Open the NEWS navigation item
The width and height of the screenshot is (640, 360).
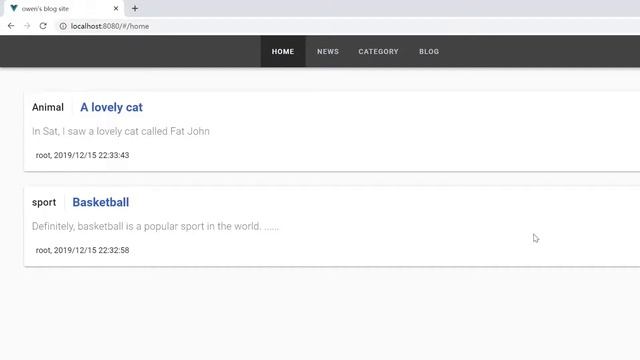[x=328, y=51]
